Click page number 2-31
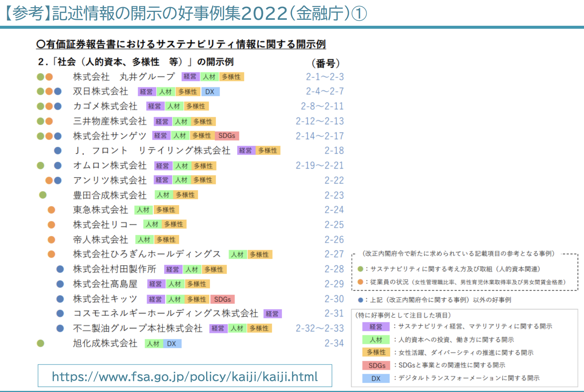The height and width of the screenshot is (392, 584). click(x=334, y=313)
